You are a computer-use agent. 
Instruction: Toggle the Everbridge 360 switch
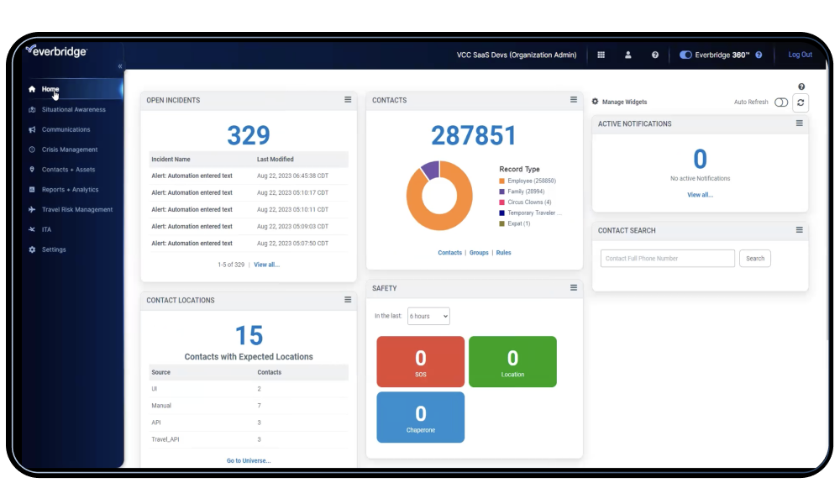(x=686, y=55)
